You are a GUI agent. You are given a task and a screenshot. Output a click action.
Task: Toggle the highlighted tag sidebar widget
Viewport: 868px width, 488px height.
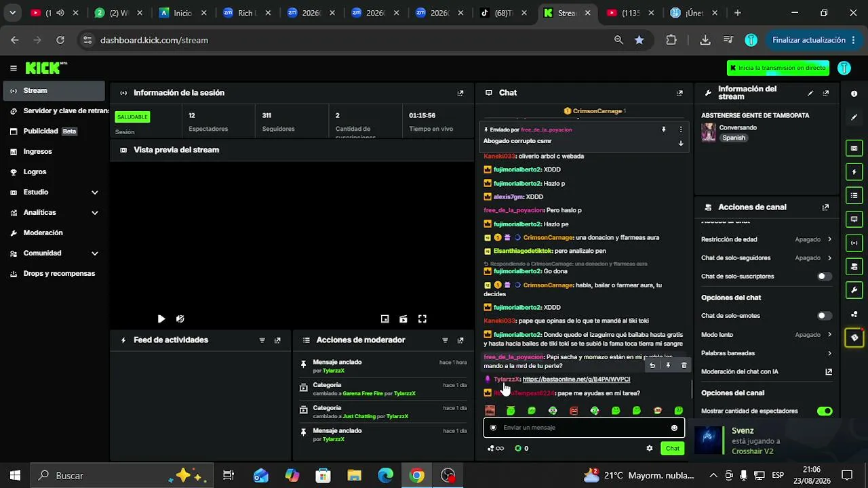click(x=854, y=338)
